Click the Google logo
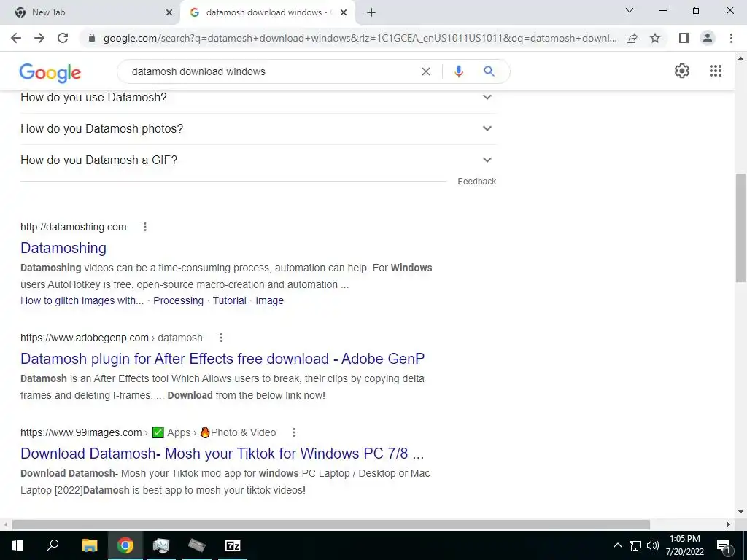This screenshot has height=560, width=747. point(50,72)
